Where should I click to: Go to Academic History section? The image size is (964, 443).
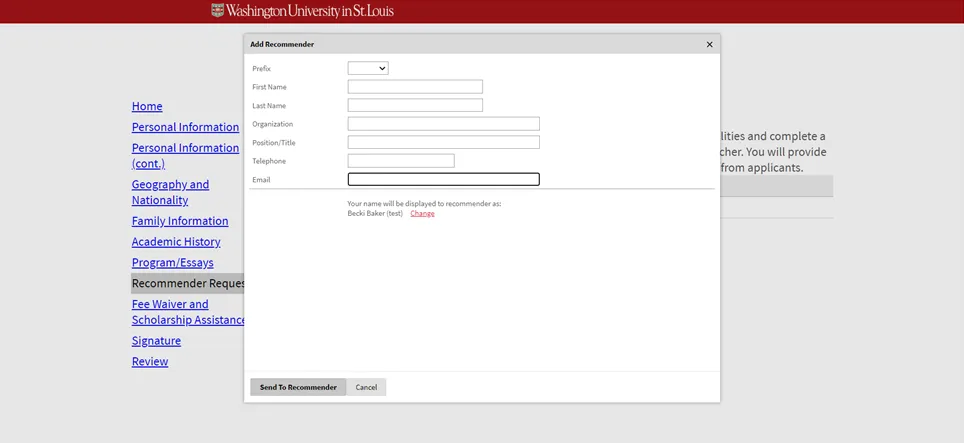pos(176,242)
